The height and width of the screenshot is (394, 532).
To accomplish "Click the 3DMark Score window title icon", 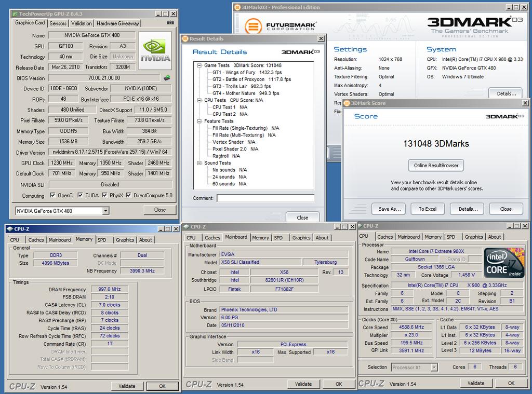I will pos(347,103).
